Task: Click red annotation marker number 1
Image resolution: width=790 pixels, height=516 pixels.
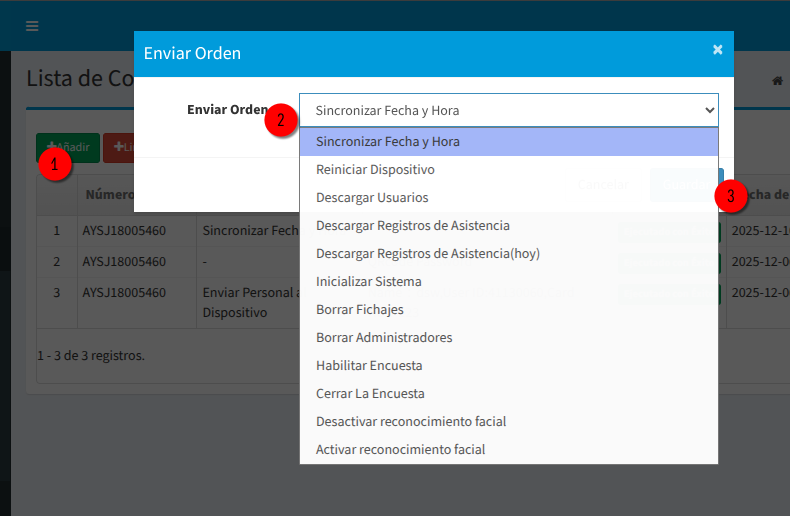Action: 55,162
